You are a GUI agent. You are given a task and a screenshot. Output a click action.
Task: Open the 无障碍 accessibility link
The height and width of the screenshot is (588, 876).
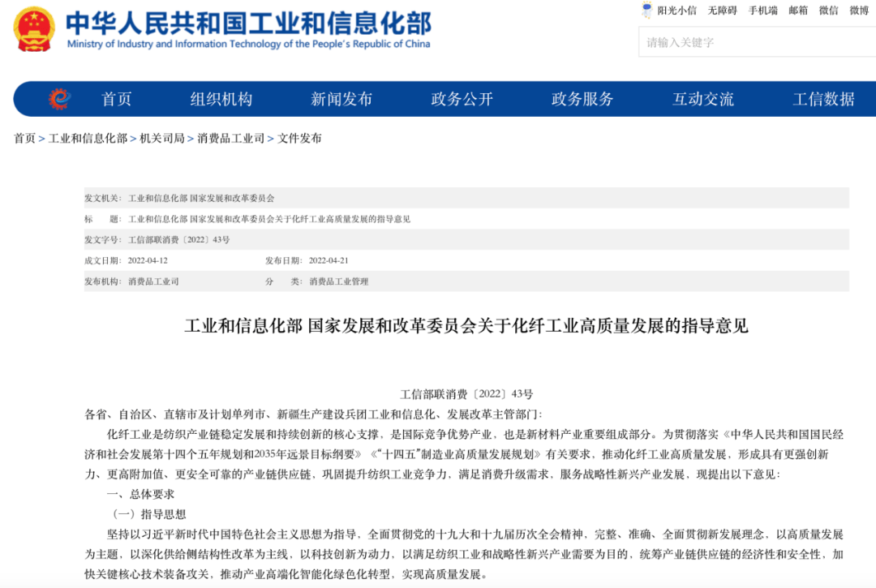pyautogui.click(x=723, y=11)
